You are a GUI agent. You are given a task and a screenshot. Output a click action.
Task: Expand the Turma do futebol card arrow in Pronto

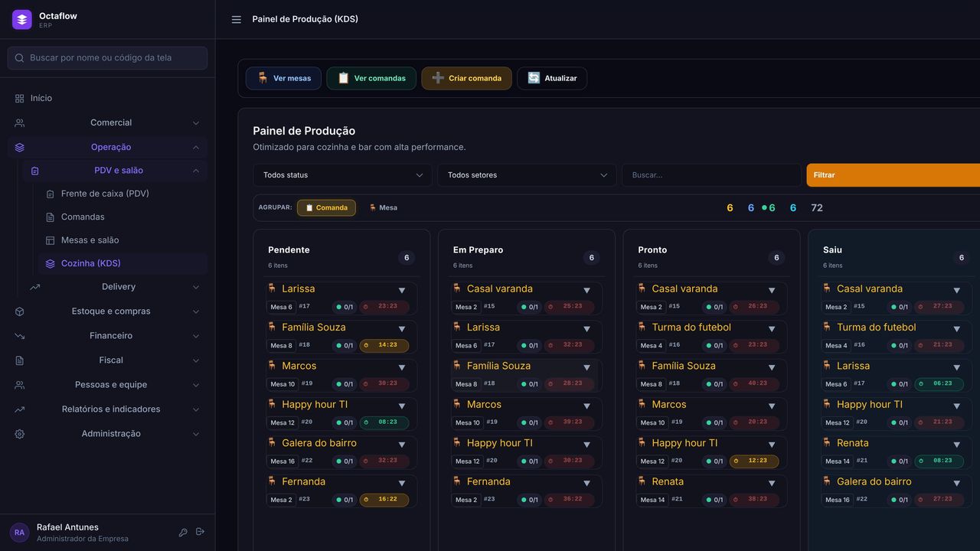[x=772, y=329]
